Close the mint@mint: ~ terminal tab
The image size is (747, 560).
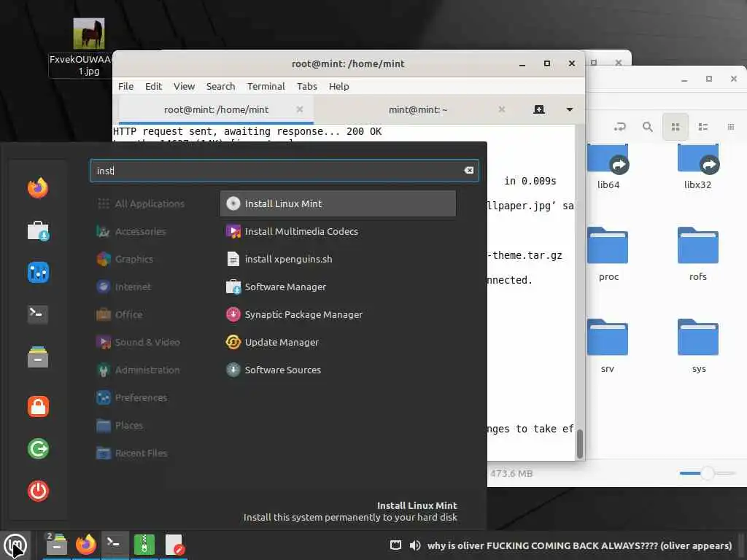[502, 109]
